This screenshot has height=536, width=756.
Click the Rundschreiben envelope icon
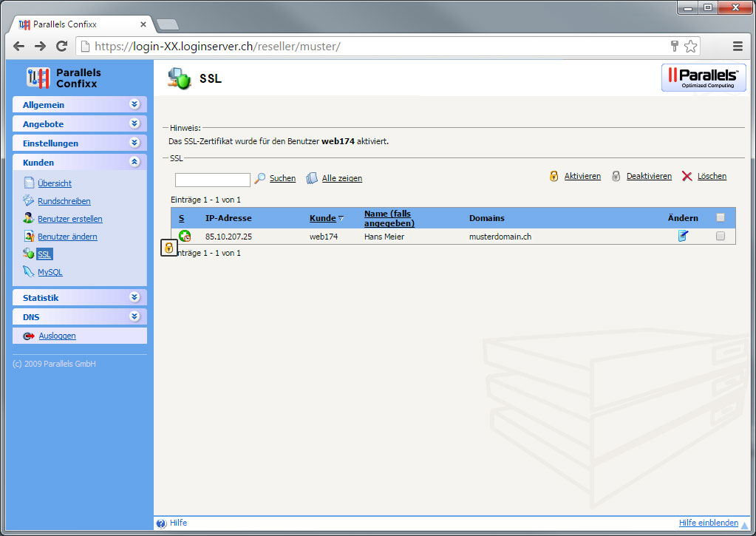tap(28, 200)
